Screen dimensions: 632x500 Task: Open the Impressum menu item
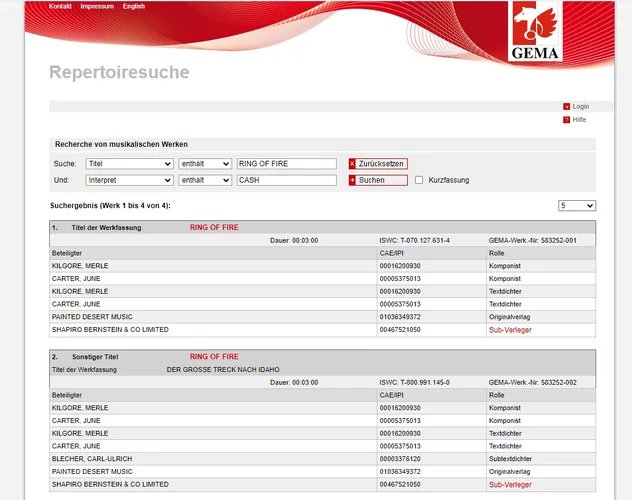(x=96, y=6)
